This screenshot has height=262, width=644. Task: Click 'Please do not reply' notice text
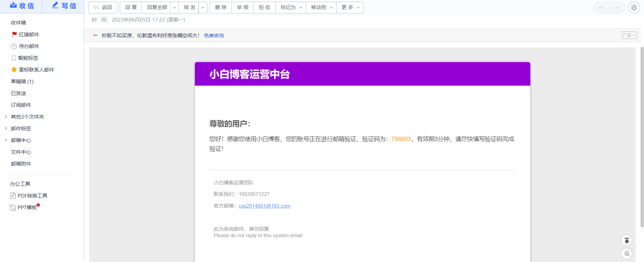[x=258, y=235]
